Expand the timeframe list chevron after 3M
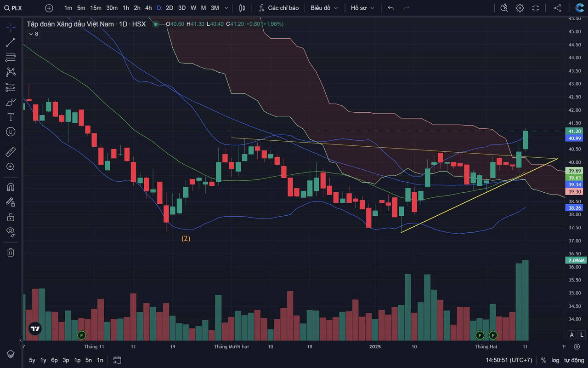This screenshot has height=368, width=588. click(226, 8)
